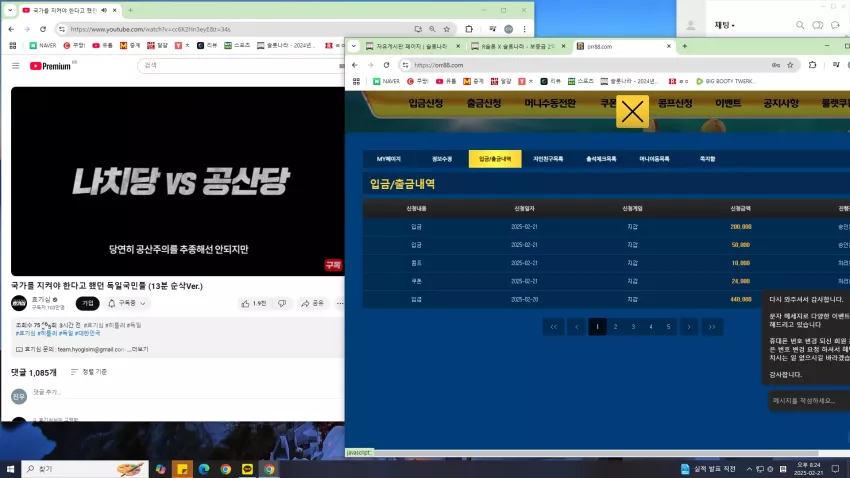The image size is (850, 478).
Task: Dislike the video with thumbs-down icon
Action: tap(282, 303)
